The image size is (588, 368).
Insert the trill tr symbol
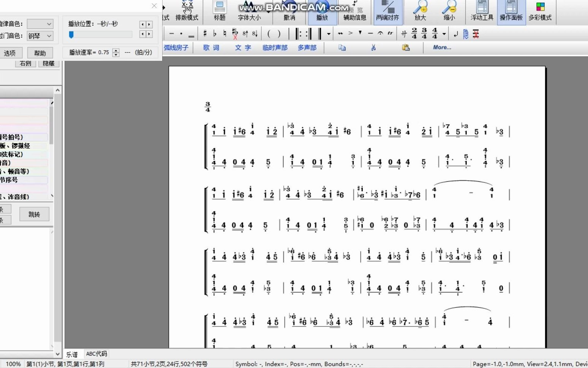click(390, 33)
